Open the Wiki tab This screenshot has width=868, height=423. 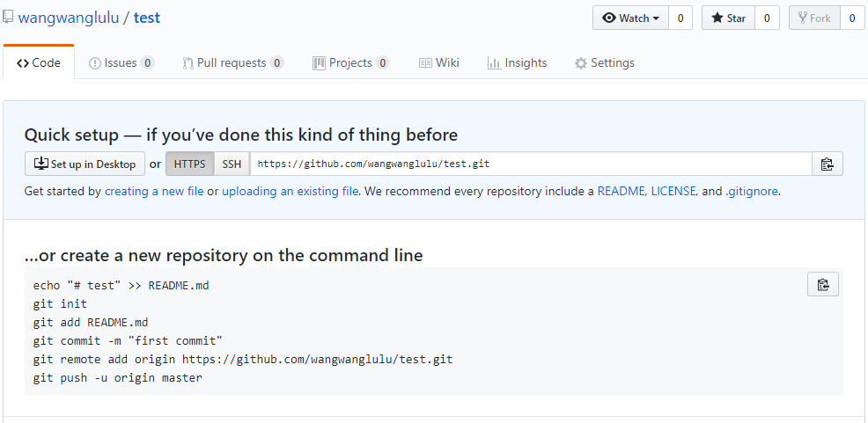tap(438, 63)
